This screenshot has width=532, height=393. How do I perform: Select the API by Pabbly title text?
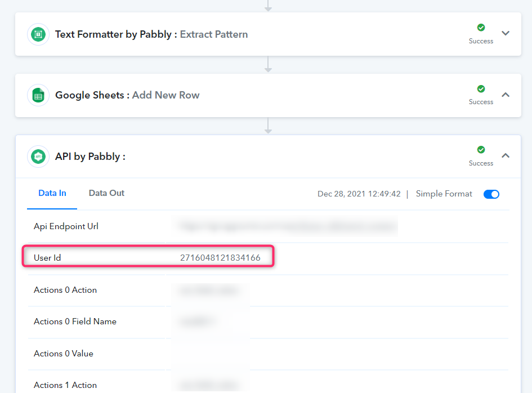(90, 157)
